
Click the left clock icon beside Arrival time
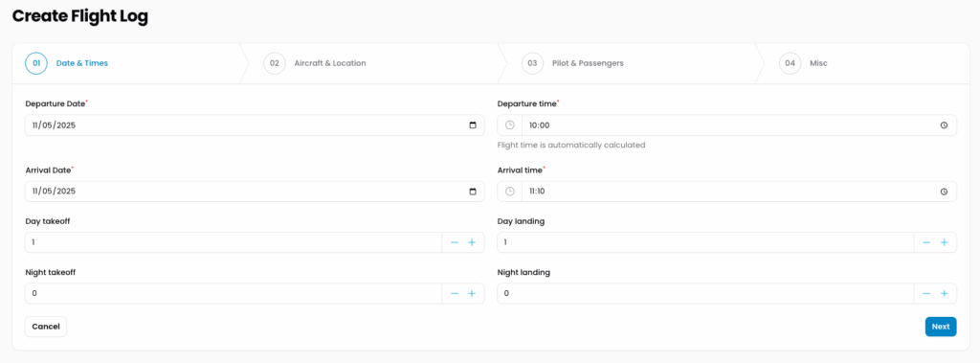tap(510, 192)
